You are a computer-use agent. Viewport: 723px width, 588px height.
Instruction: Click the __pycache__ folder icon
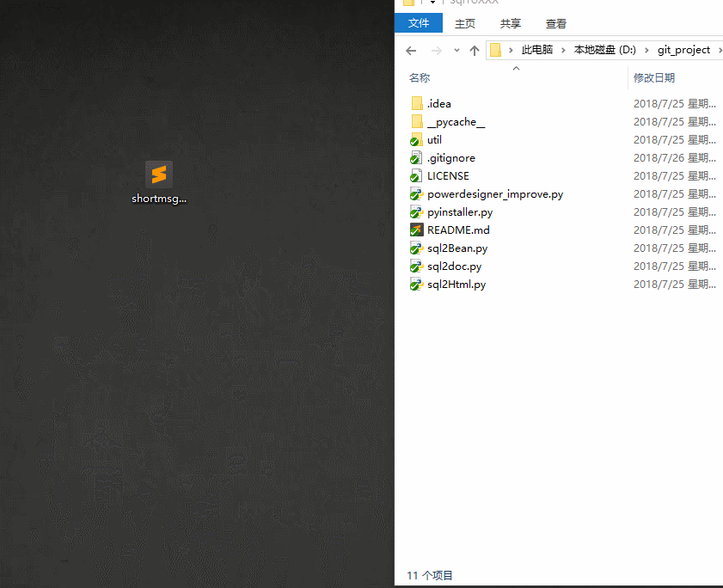pyautogui.click(x=417, y=121)
